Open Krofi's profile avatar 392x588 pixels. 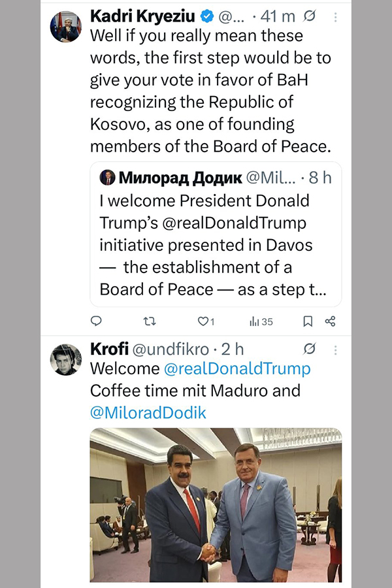click(x=66, y=359)
